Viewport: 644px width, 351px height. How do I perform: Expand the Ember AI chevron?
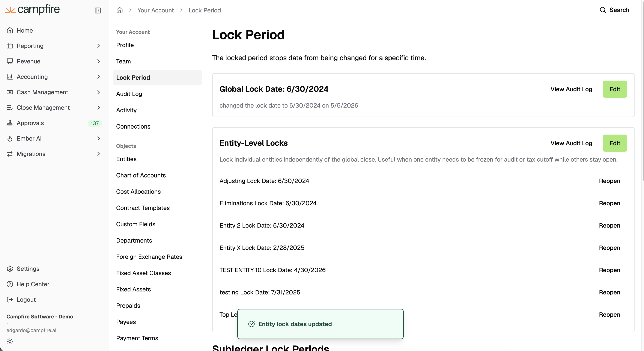98,138
